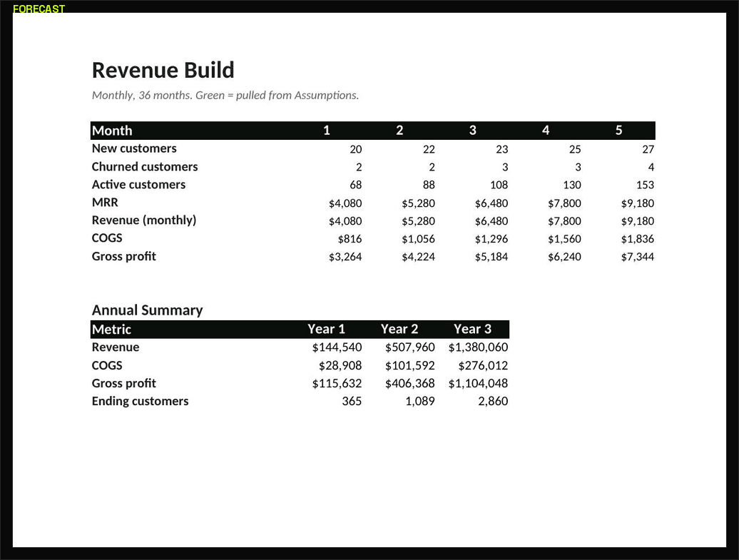The image size is (739, 560).
Task: Select the "Year 2" column header
Action: [x=399, y=329]
